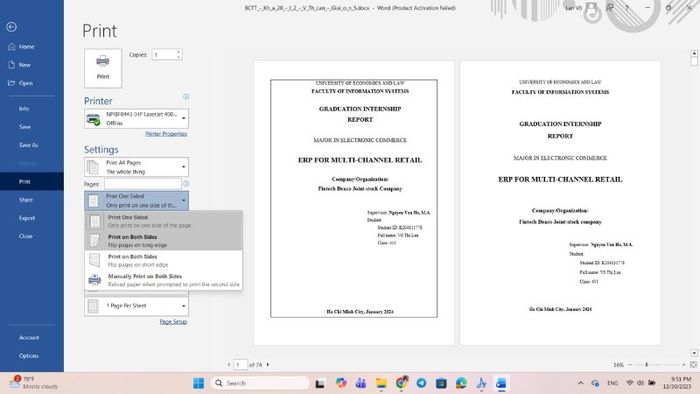Click the bordered first page preview

pos(354,203)
